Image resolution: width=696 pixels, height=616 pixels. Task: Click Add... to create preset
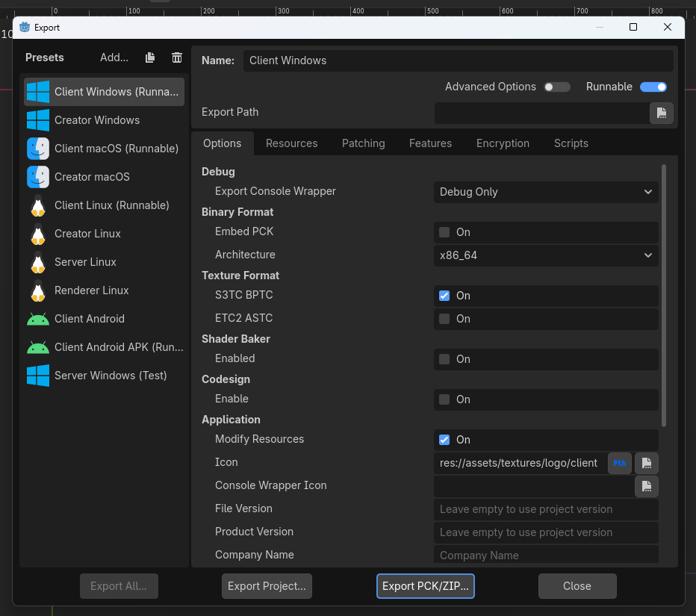click(114, 57)
